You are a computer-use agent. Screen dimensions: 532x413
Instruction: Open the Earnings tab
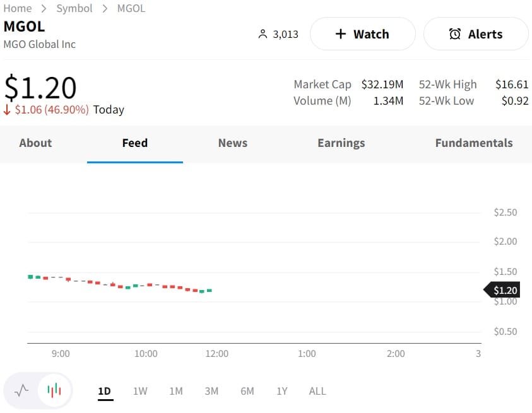(x=341, y=143)
